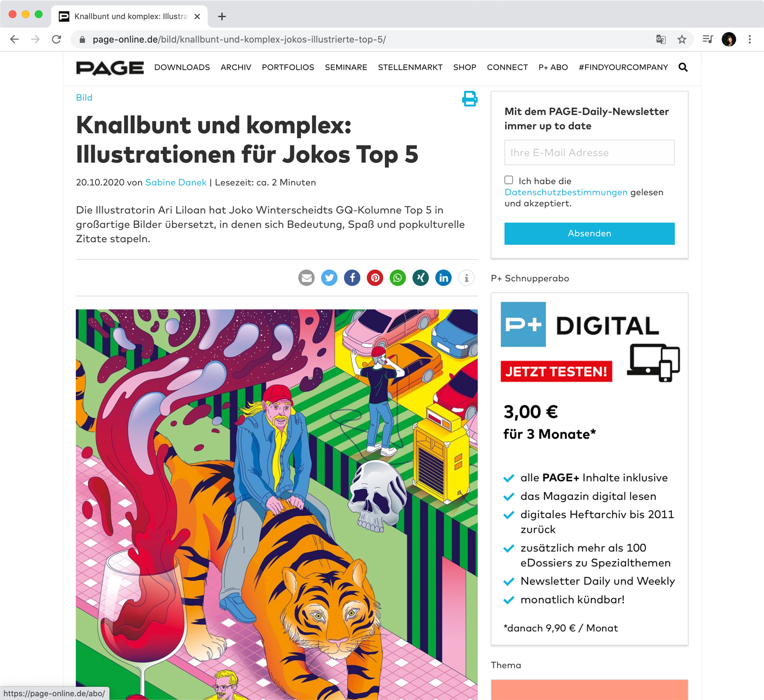Open the Chrome three-dot menu
Image resolution: width=764 pixels, height=700 pixels.
[x=750, y=40]
